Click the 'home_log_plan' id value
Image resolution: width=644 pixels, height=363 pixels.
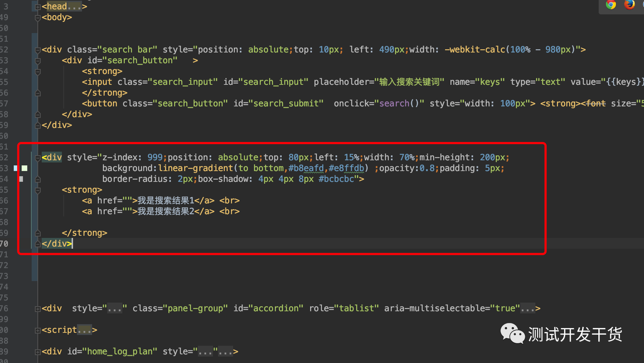120,351
